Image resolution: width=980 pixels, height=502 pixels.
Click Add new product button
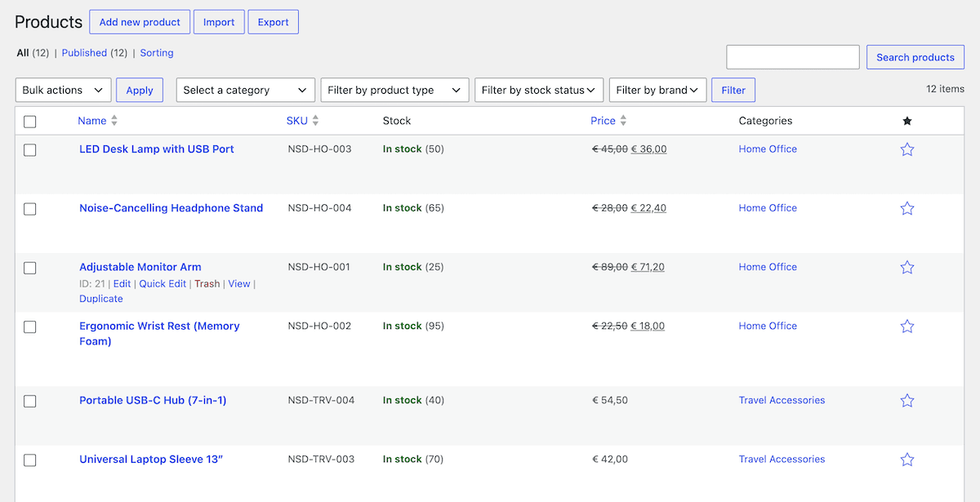[140, 22]
